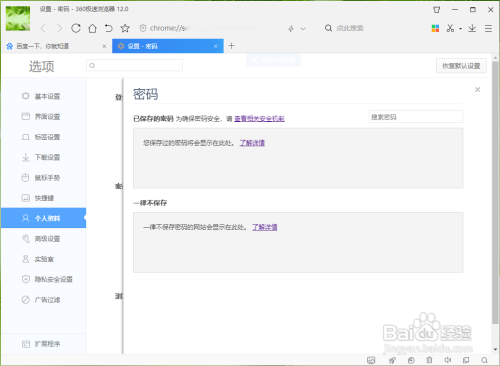Click the rocket accelerator icon in status bar
500x366 pixels.
(x=392, y=360)
